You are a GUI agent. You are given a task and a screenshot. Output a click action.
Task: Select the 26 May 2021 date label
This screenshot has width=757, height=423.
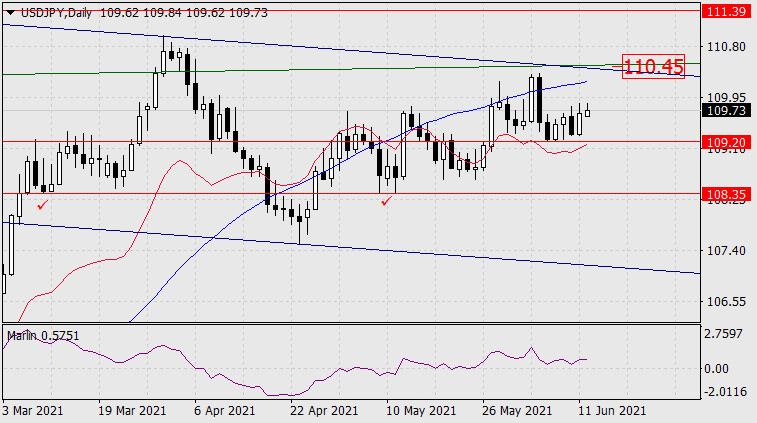pos(516,411)
